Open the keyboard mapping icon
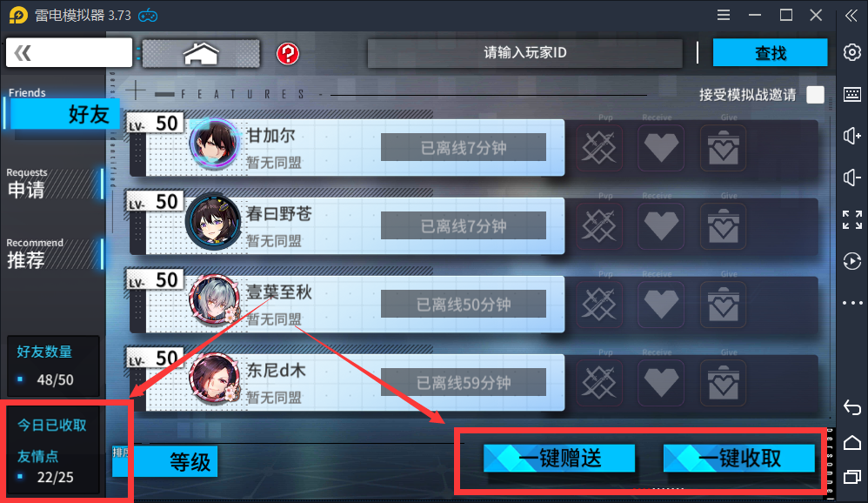This screenshot has width=868, height=503. pyautogui.click(x=852, y=94)
